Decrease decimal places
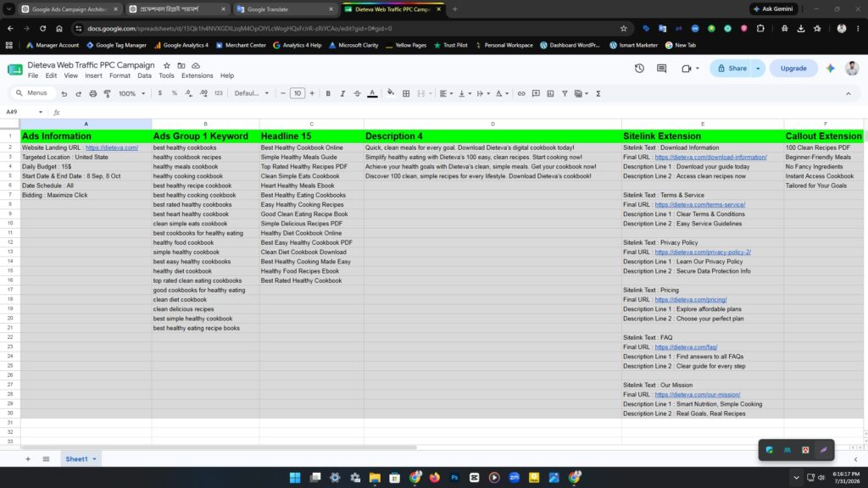868x488 pixels. (189, 93)
